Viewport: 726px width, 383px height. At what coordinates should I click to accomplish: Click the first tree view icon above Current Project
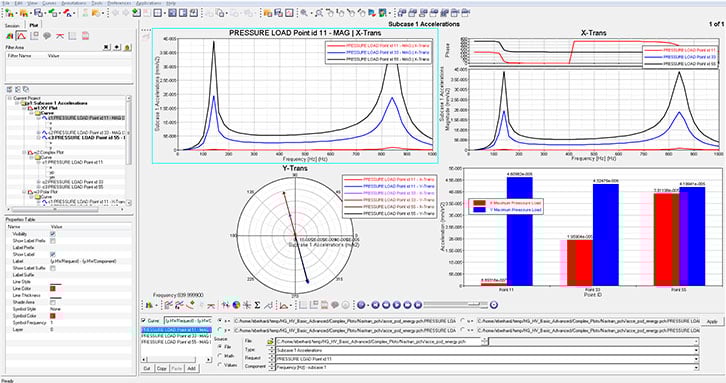[x=9, y=89]
